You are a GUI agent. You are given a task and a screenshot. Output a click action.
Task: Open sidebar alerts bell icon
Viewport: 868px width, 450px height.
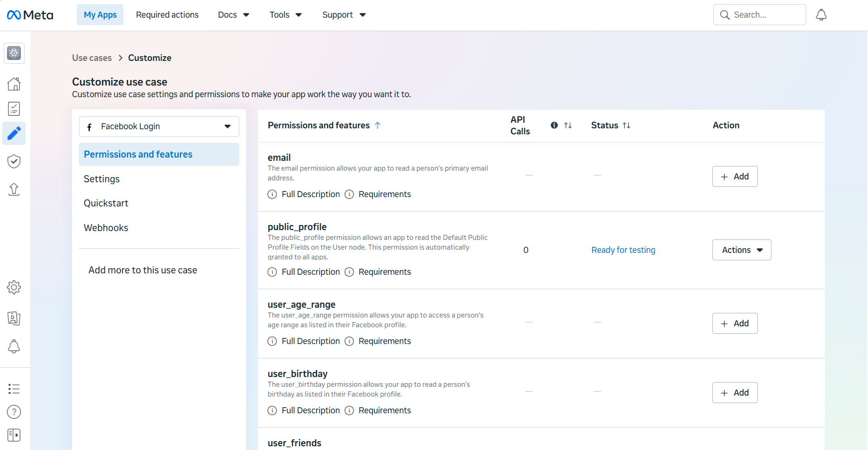tap(14, 346)
